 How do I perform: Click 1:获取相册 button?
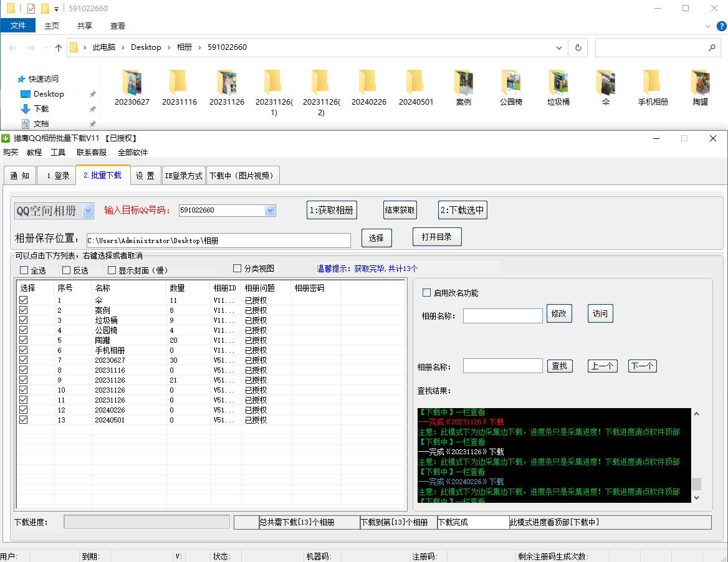[x=332, y=210]
